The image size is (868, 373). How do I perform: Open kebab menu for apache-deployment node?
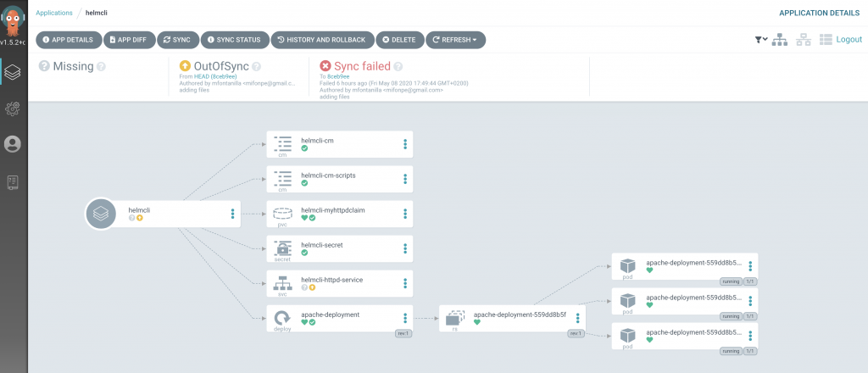click(x=405, y=318)
